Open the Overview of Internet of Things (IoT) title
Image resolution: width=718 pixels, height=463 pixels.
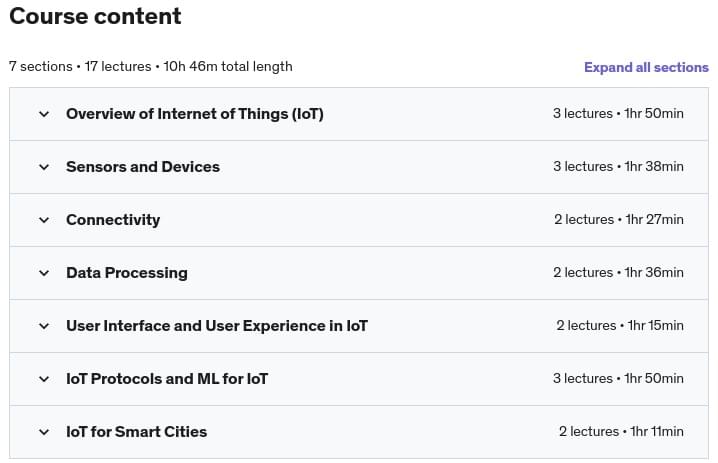coord(194,114)
